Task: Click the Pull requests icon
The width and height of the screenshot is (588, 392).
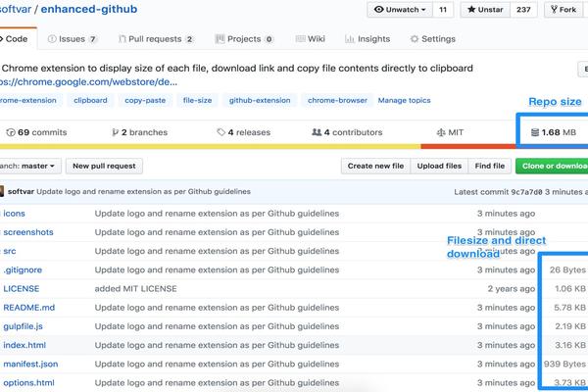Action: 122,39
